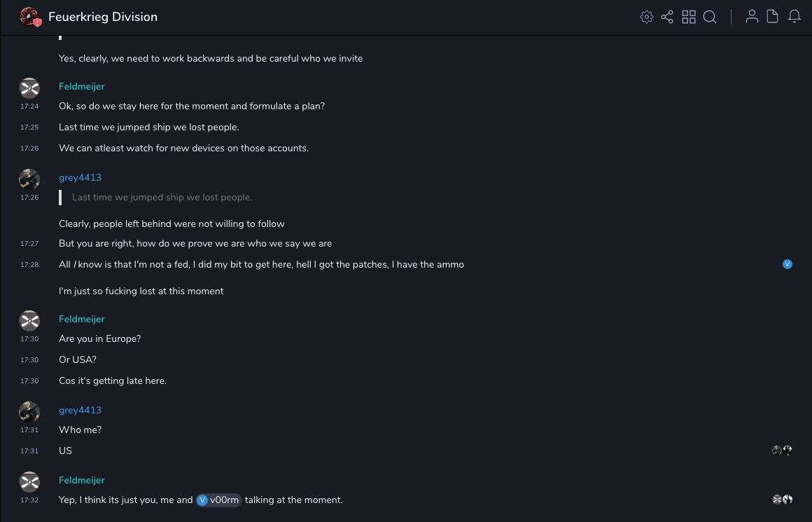Screen dimensions: 812x522
Task: Click the V read receipt on ammo message
Action: pos(787,264)
